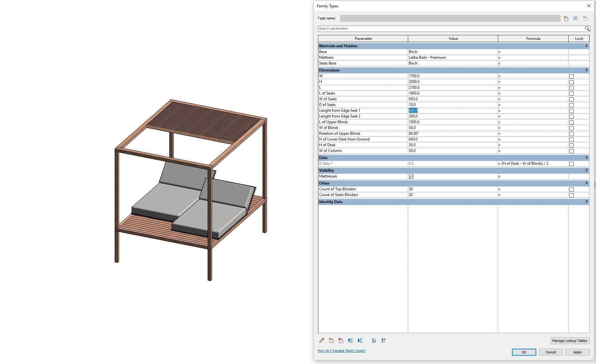Click the OK button
Screen dimensions: 596x364
pos(524,352)
